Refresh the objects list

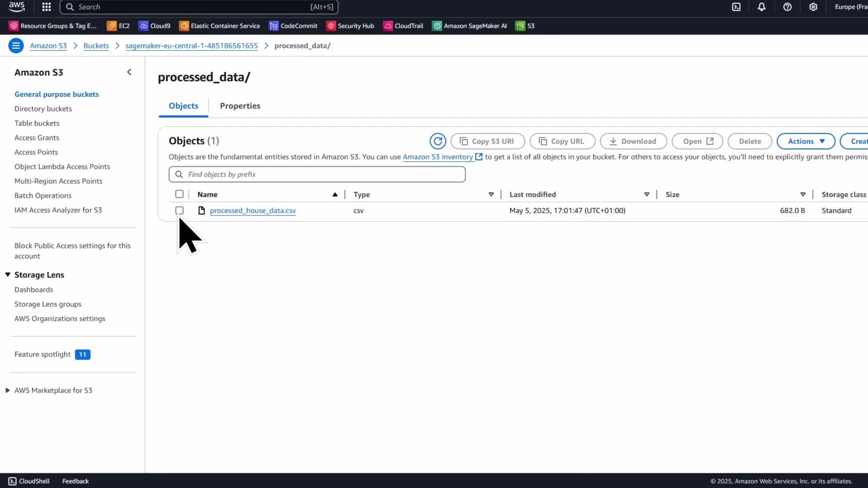point(437,141)
